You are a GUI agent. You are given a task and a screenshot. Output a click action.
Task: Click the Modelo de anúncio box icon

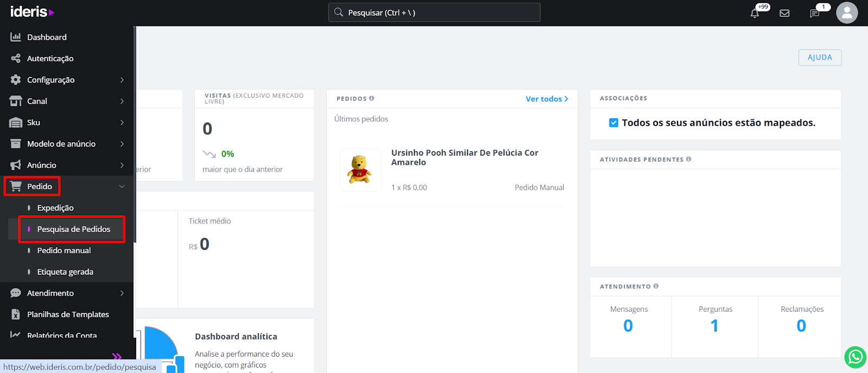[x=16, y=144]
